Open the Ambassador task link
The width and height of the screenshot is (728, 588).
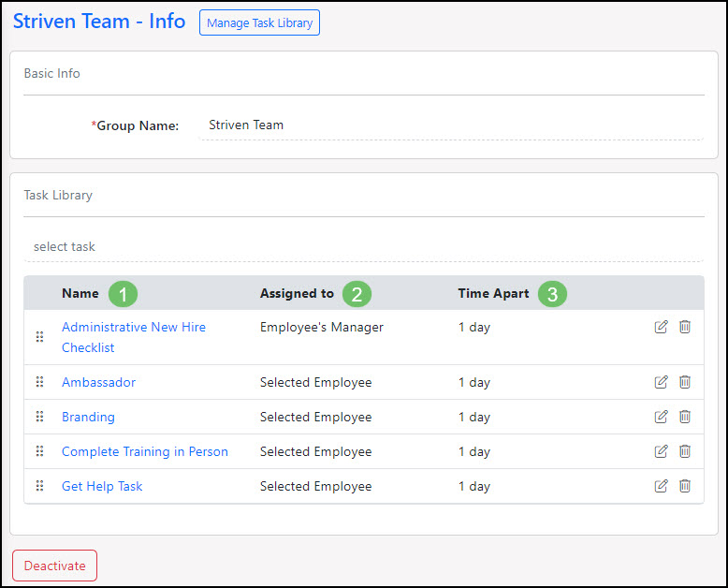coord(98,382)
